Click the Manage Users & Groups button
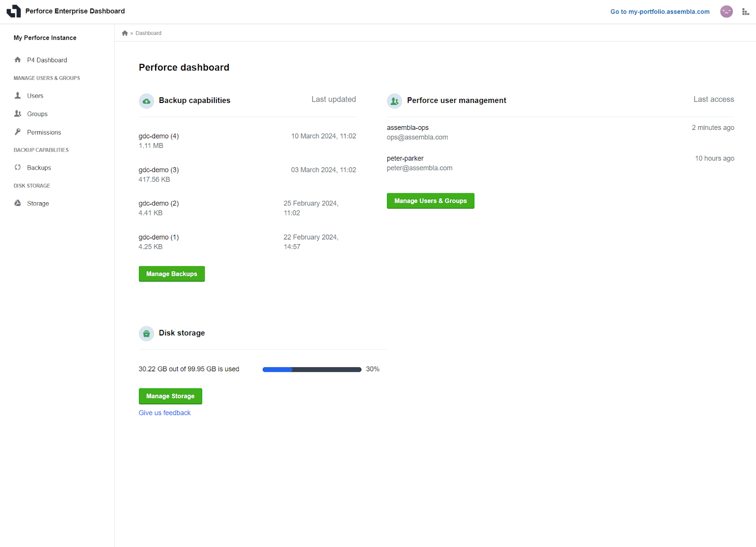Image resolution: width=756 pixels, height=547 pixels. [430, 201]
